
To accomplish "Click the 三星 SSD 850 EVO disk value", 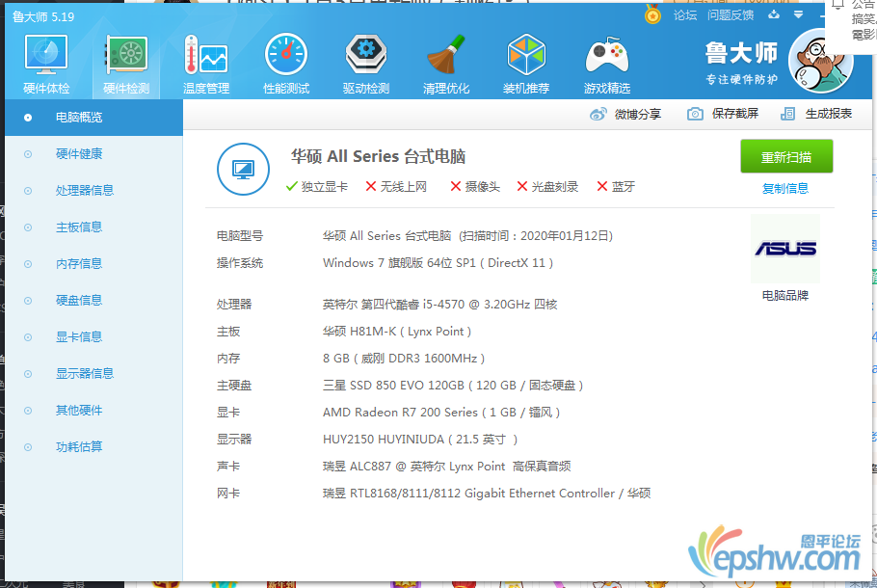I will pyautogui.click(x=453, y=386).
